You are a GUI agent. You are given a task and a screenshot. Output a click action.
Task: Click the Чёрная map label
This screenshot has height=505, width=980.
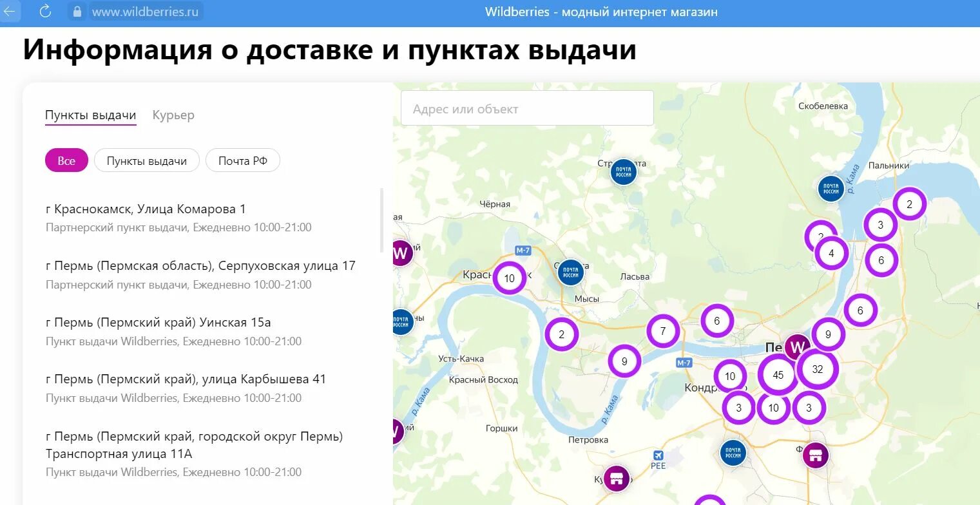[495, 204]
